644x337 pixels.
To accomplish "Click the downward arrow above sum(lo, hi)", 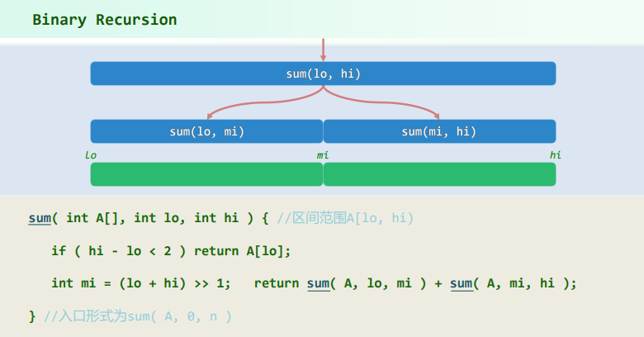I will coord(323,50).
